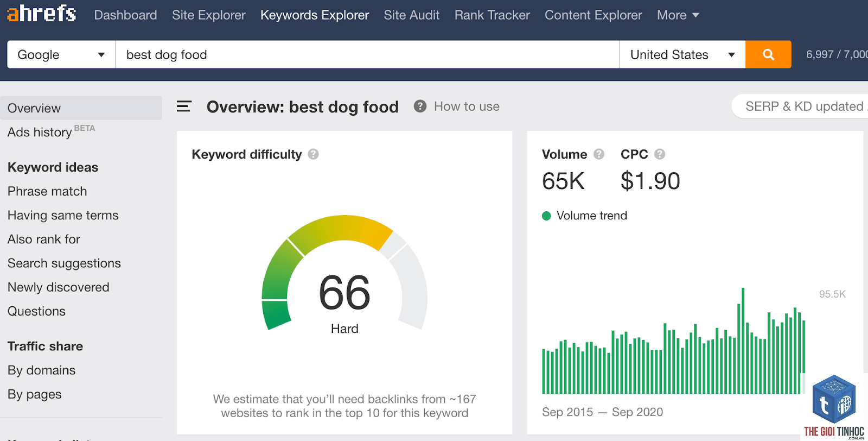Go to Site Explorer

pyautogui.click(x=209, y=15)
